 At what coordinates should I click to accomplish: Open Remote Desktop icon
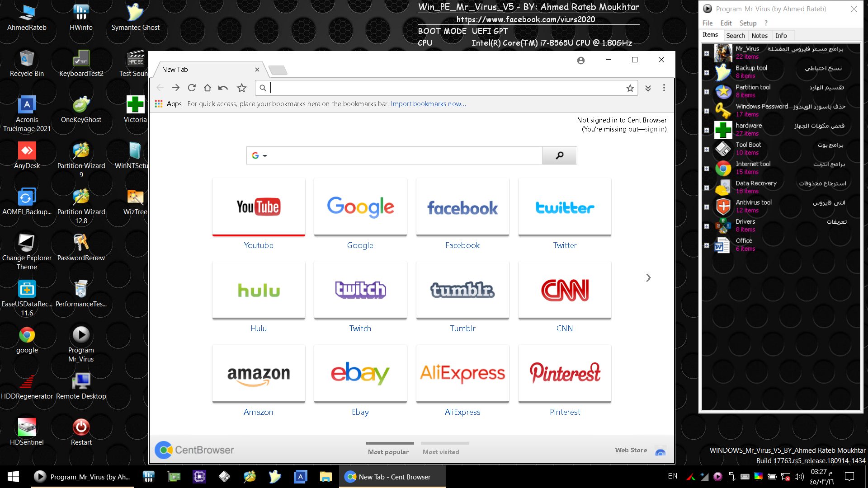pyautogui.click(x=81, y=386)
